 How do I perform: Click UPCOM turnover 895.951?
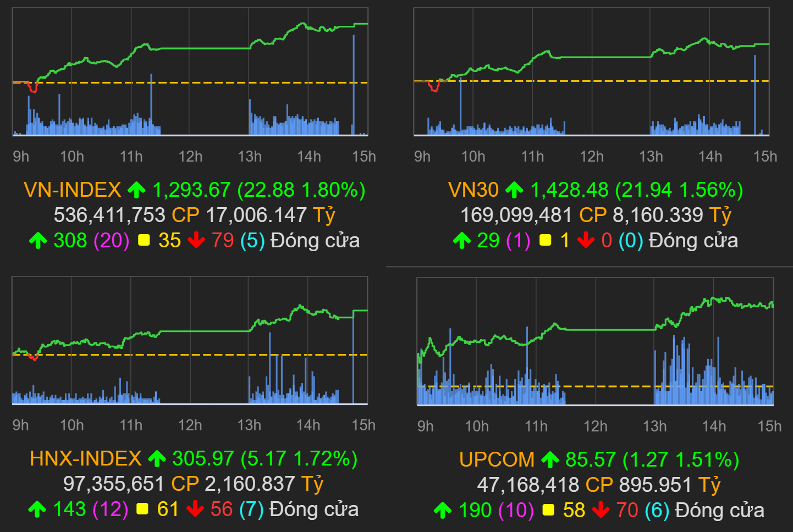[656, 485]
